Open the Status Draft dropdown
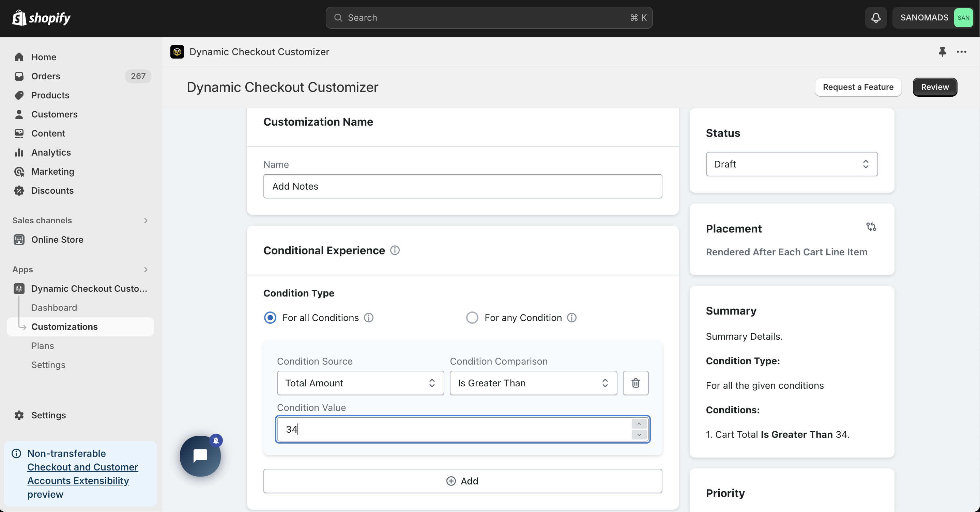 (x=792, y=164)
